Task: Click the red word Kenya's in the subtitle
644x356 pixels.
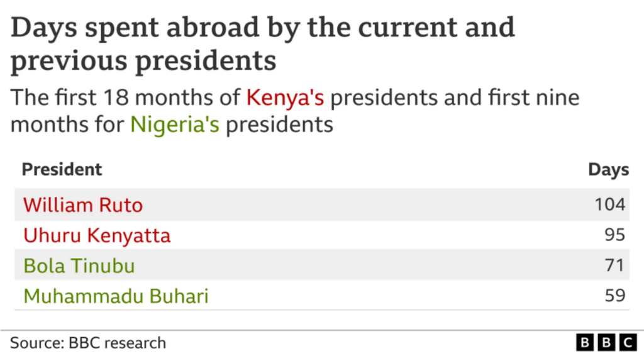Action: (285, 97)
